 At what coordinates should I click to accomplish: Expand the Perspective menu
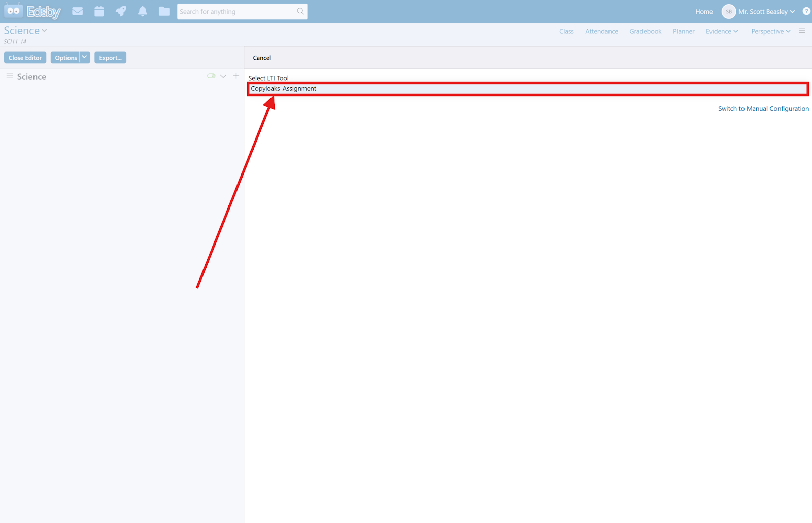(770, 31)
